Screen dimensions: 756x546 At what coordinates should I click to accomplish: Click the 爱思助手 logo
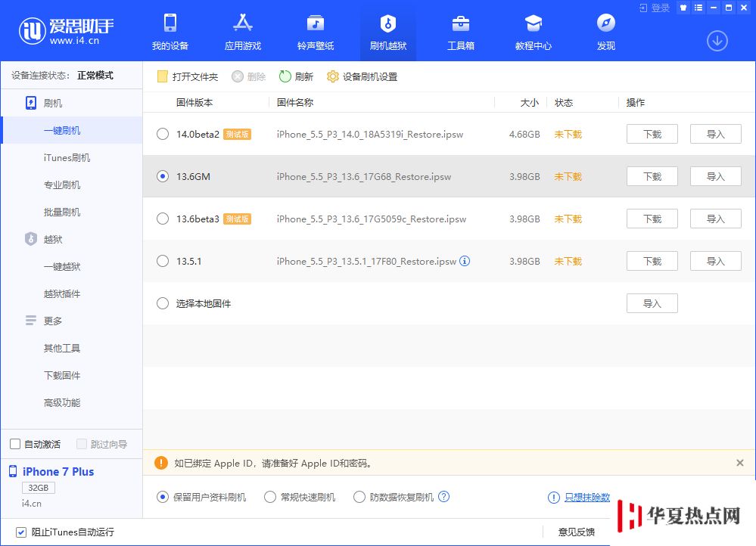pyautogui.click(x=67, y=31)
